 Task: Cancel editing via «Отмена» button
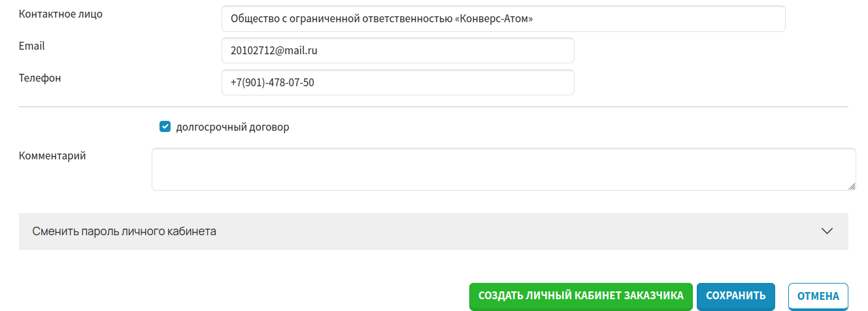tap(818, 296)
